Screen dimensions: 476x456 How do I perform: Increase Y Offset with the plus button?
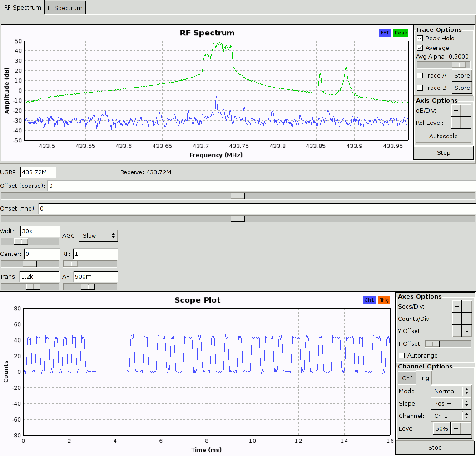[x=456, y=331]
